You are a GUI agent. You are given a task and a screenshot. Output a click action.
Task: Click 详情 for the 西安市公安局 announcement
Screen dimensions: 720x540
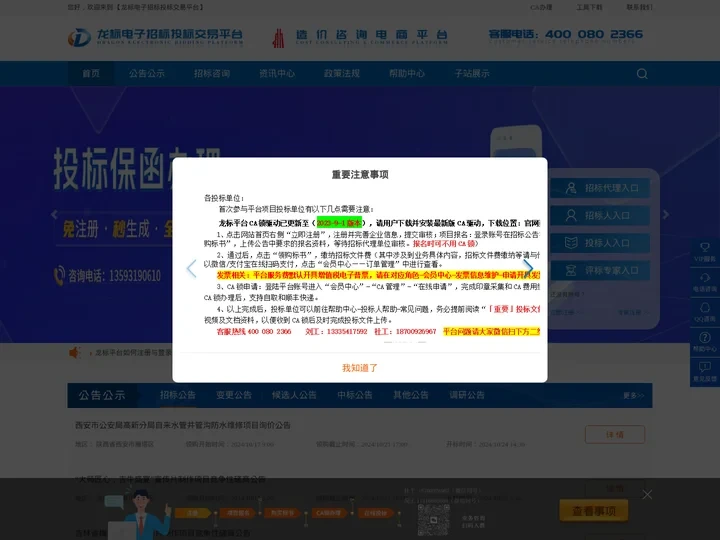pyautogui.click(x=615, y=434)
